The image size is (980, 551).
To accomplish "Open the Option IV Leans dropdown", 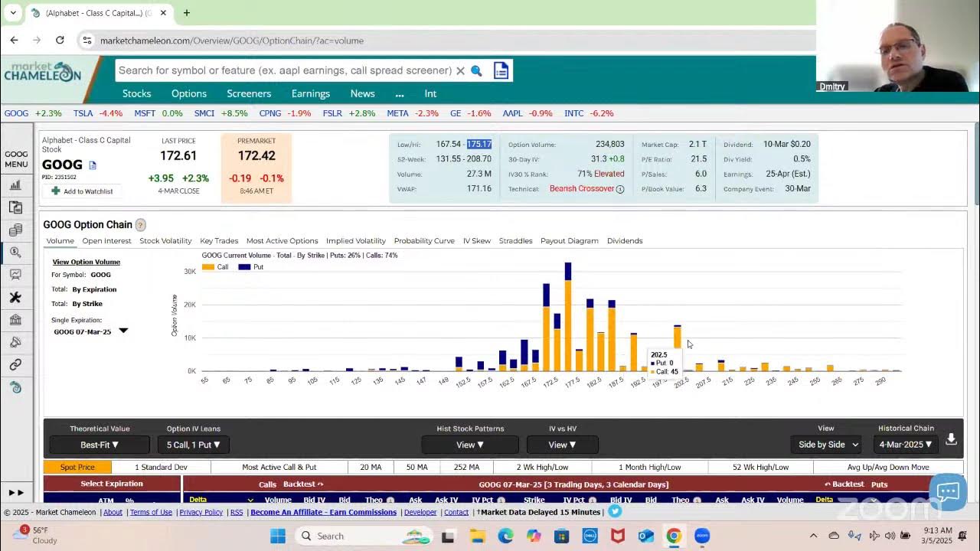I will 194,445.
